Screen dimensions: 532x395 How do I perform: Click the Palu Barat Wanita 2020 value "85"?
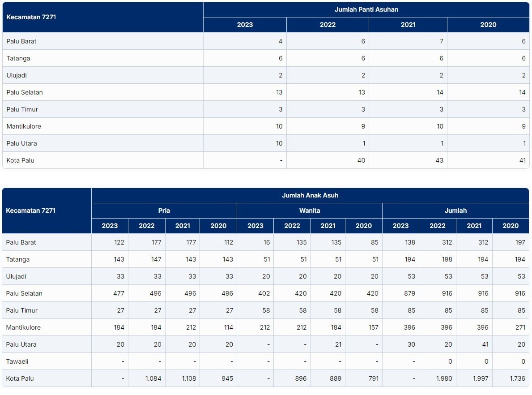(375, 242)
